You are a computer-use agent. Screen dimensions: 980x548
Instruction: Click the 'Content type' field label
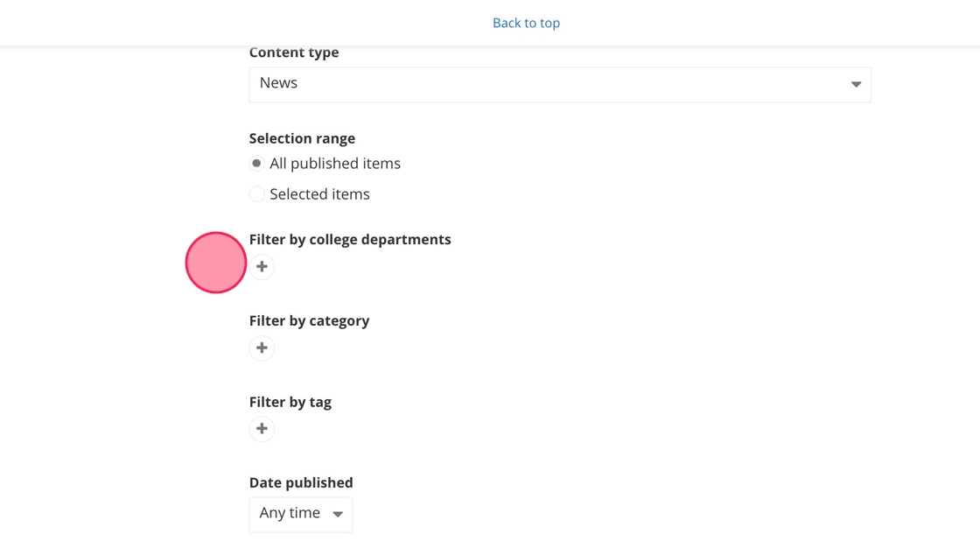[x=294, y=53]
